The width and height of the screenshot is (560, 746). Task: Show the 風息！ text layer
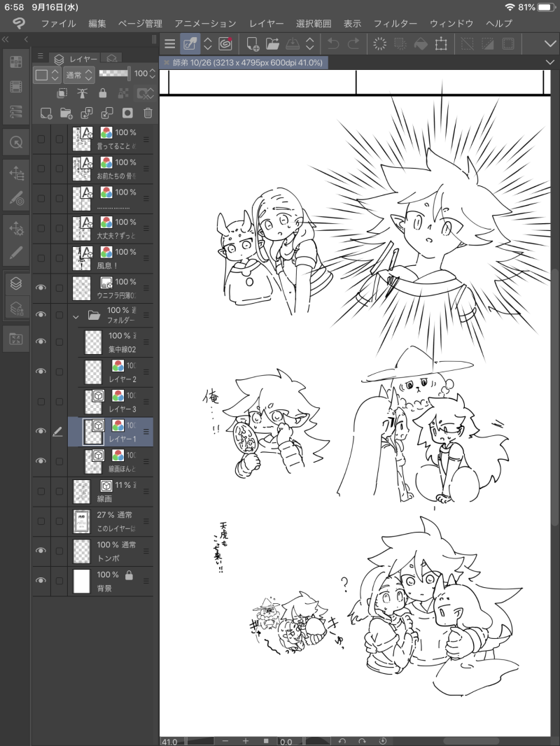(x=41, y=258)
